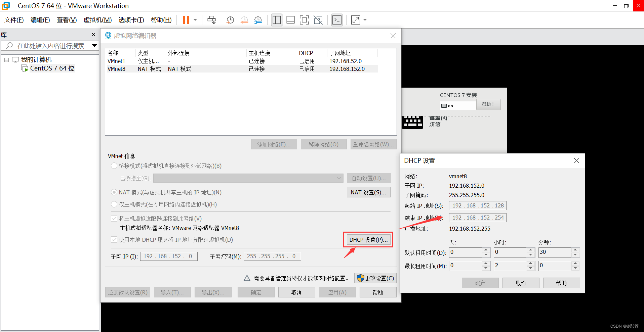The height and width of the screenshot is (332, 644).
Task: Expand the search filter dropdown in library
Action: [x=94, y=46]
